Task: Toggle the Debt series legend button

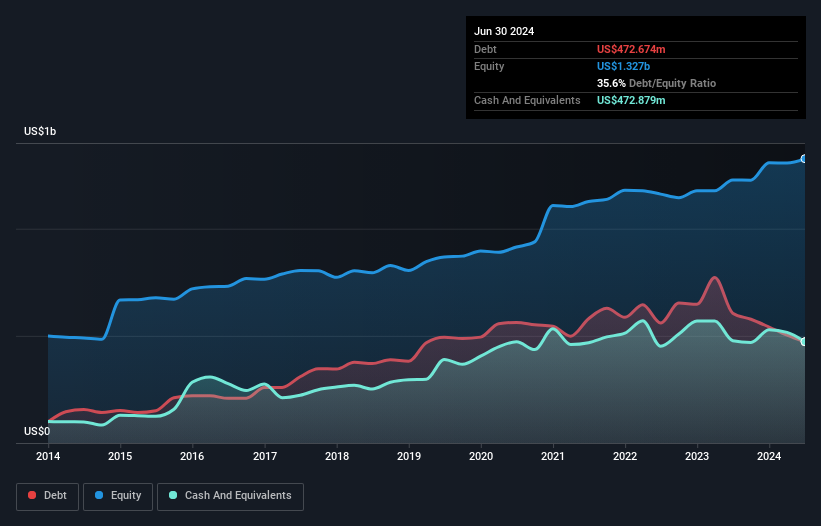Action: 47,496
